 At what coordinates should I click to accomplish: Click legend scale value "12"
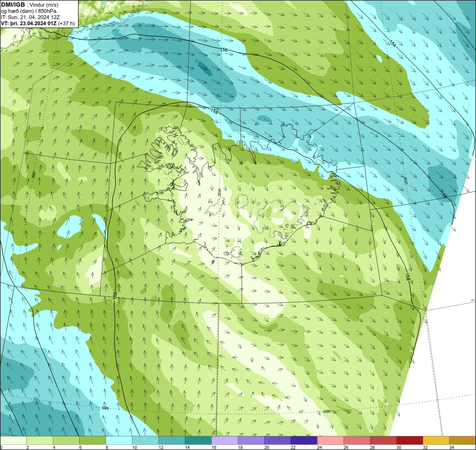pyautogui.click(x=160, y=447)
